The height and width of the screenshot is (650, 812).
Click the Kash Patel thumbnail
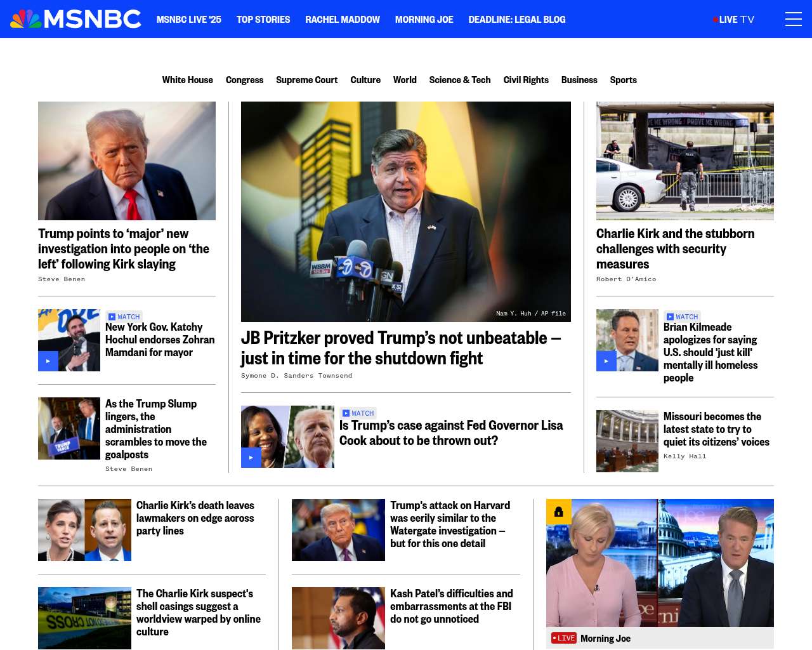[x=338, y=618]
